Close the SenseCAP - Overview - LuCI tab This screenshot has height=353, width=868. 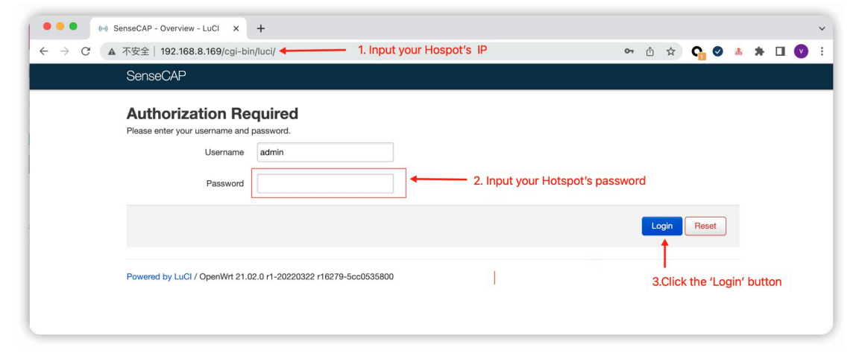click(236, 28)
